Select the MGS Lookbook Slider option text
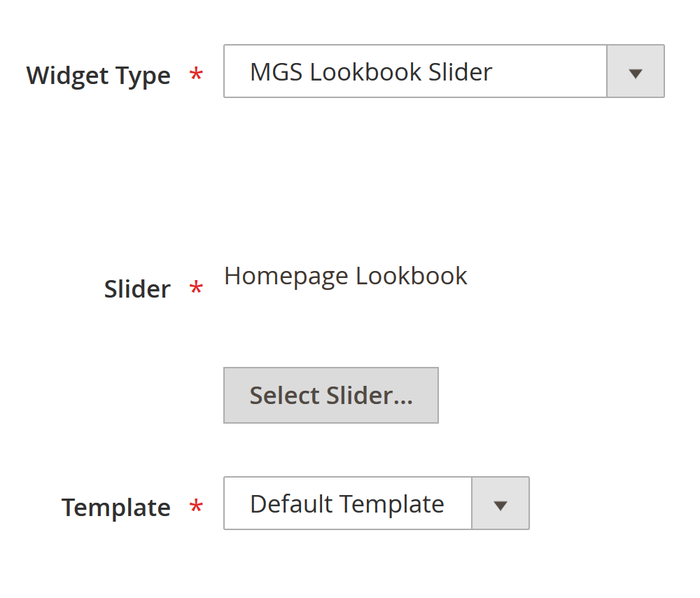Screen dimensions: 700x598 (x=371, y=72)
